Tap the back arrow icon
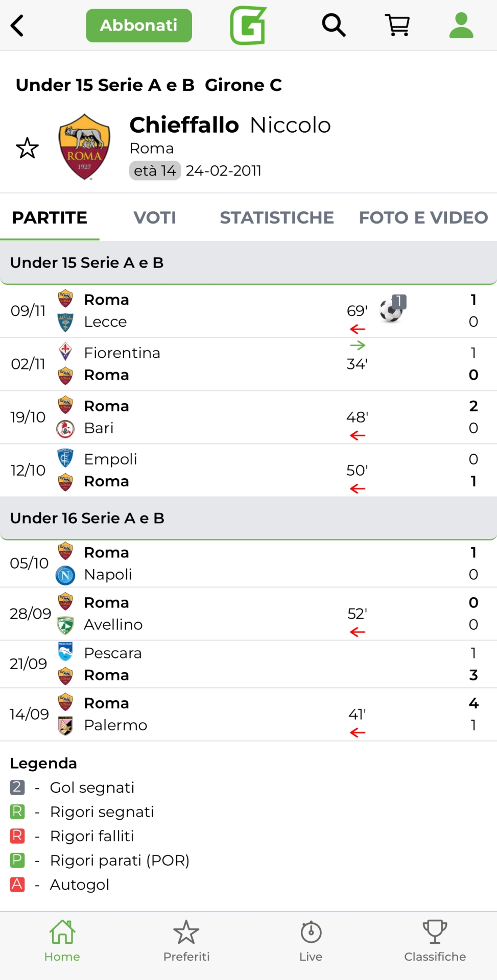The width and height of the screenshot is (497, 980). tap(17, 26)
